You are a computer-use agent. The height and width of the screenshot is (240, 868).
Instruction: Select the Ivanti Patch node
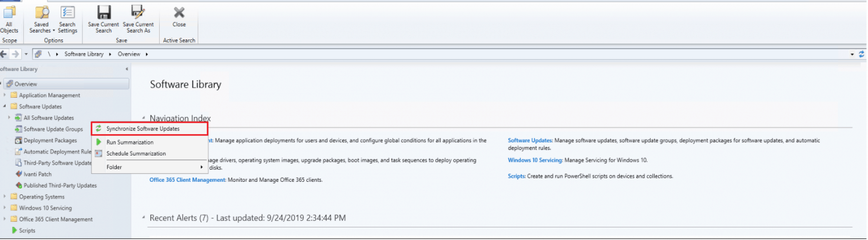(x=38, y=174)
